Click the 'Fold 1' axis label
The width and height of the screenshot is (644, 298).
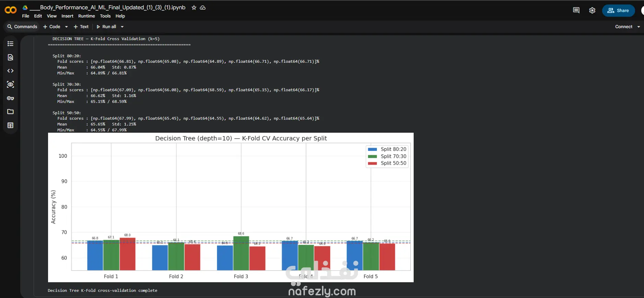111,276
